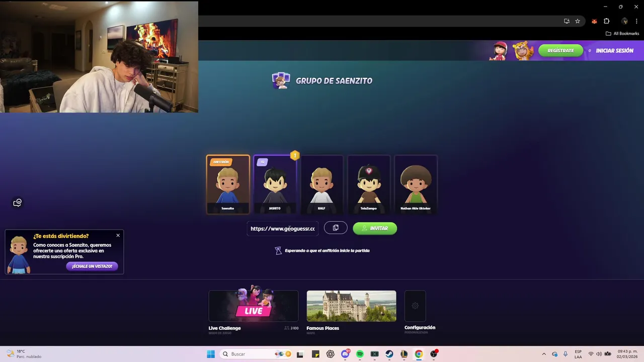Open the Chrome three-dot menu
This screenshot has height=362, width=644.
pos(636,21)
